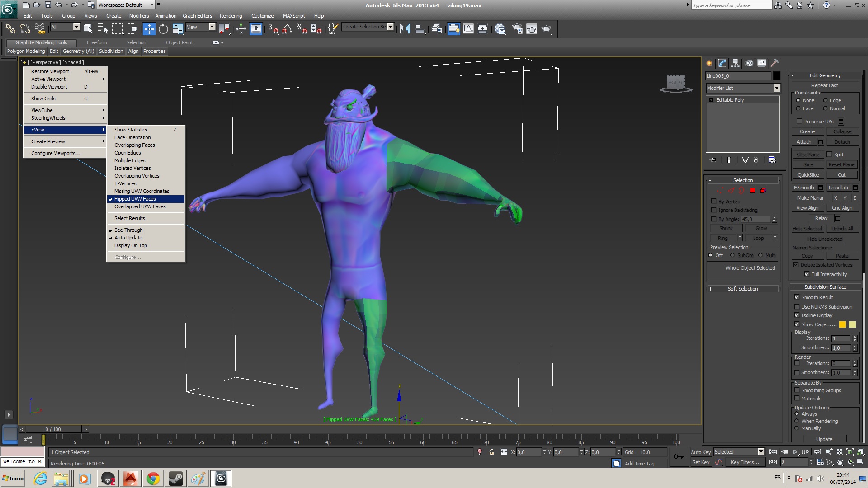Click the Pin Stack icon

713,160
